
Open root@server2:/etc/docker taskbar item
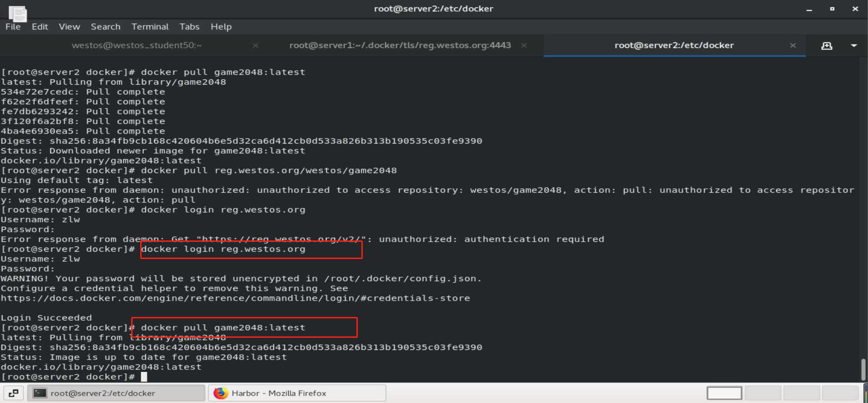coord(116,393)
